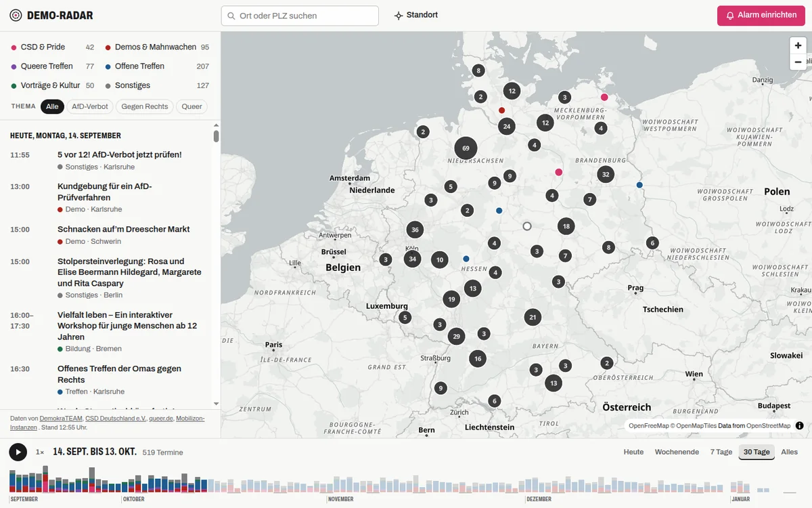Switch time range to Alles
The width and height of the screenshot is (812, 508).
[789, 452]
